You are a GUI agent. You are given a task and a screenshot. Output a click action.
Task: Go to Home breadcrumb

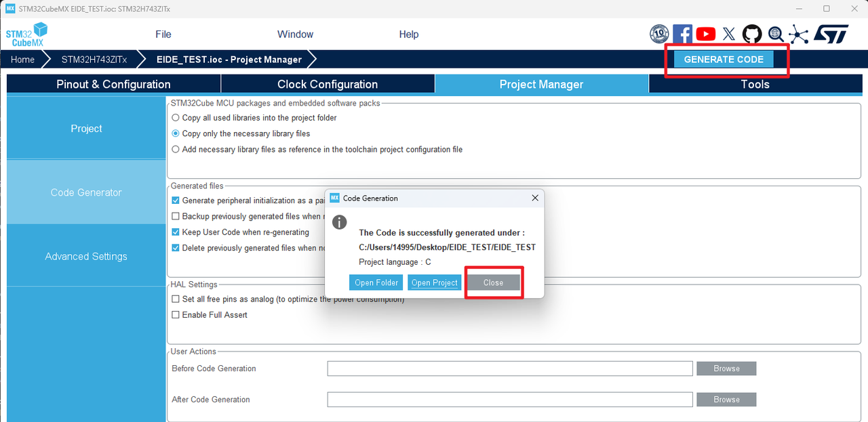[22, 59]
